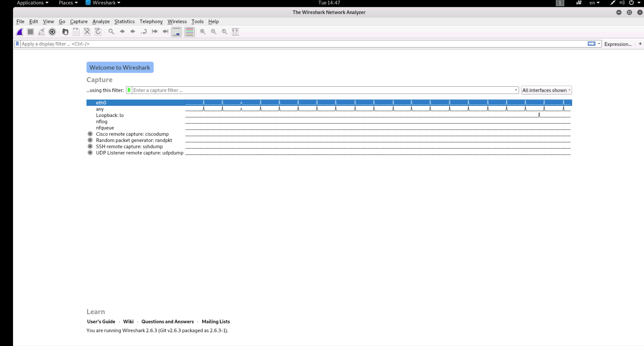Focus the capture filter input
The width and height of the screenshot is (644, 346).
323,90
